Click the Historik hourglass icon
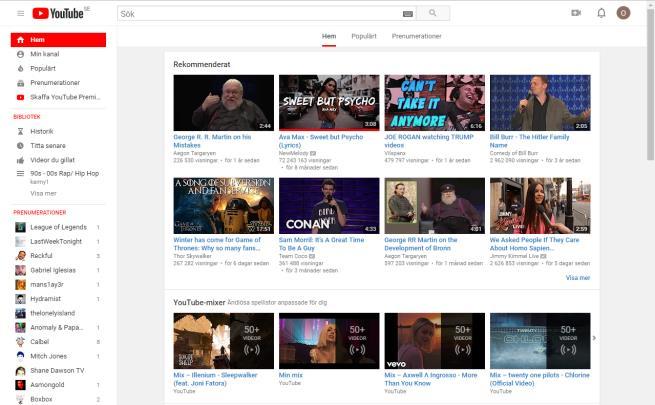Screen dimensions: 655x405 click(20, 132)
